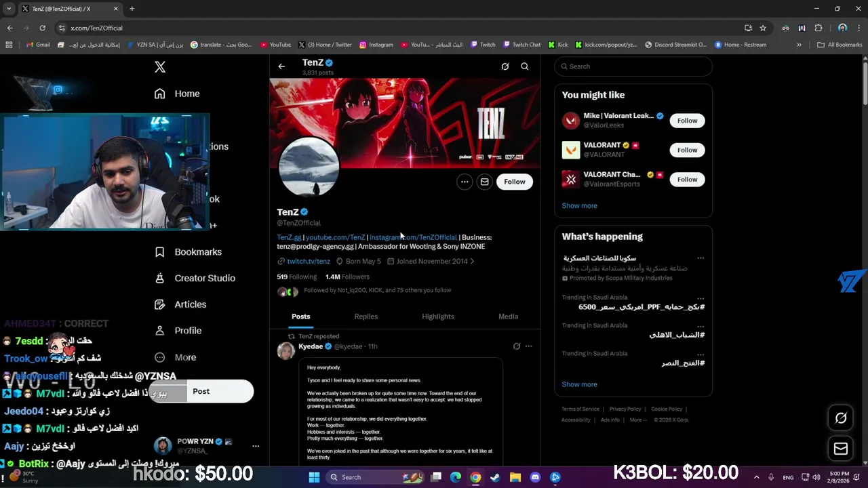This screenshot has height=488, width=868.
Task: Open Privacy Policy footer link
Action: [x=625, y=409]
